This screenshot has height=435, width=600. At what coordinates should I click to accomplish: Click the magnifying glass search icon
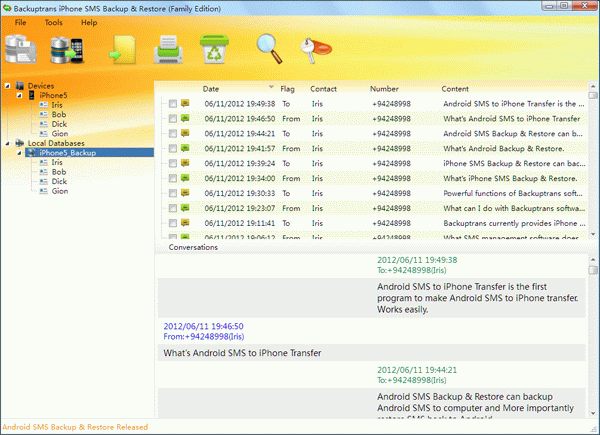[269, 49]
